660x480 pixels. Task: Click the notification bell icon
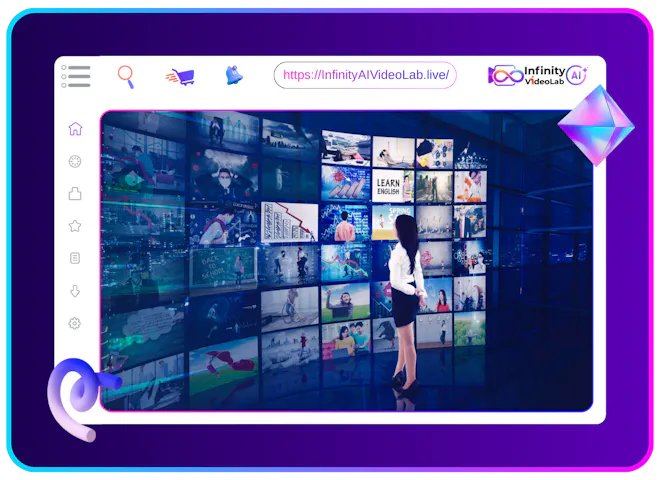point(233,75)
